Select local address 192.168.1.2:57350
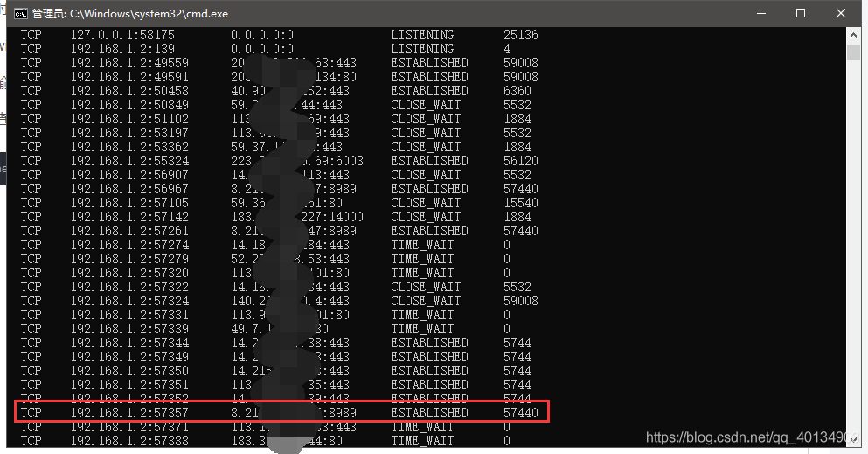Viewport: 868px width, 454px height. click(129, 371)
